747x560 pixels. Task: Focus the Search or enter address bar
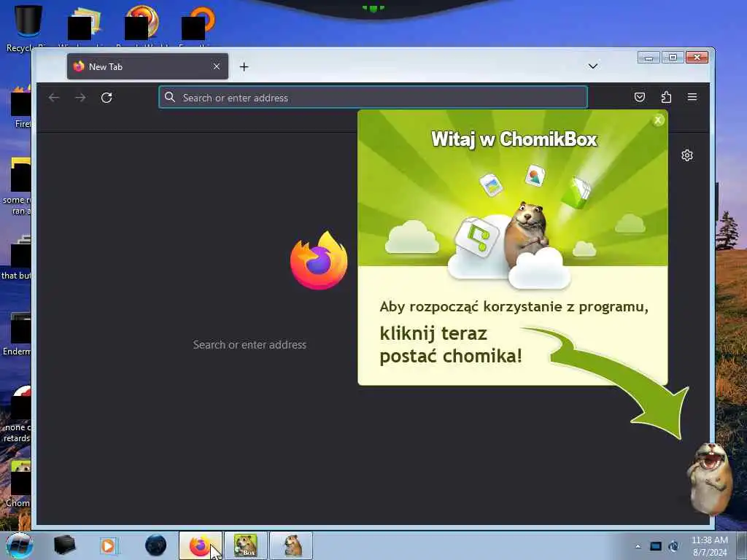point(373,98)
